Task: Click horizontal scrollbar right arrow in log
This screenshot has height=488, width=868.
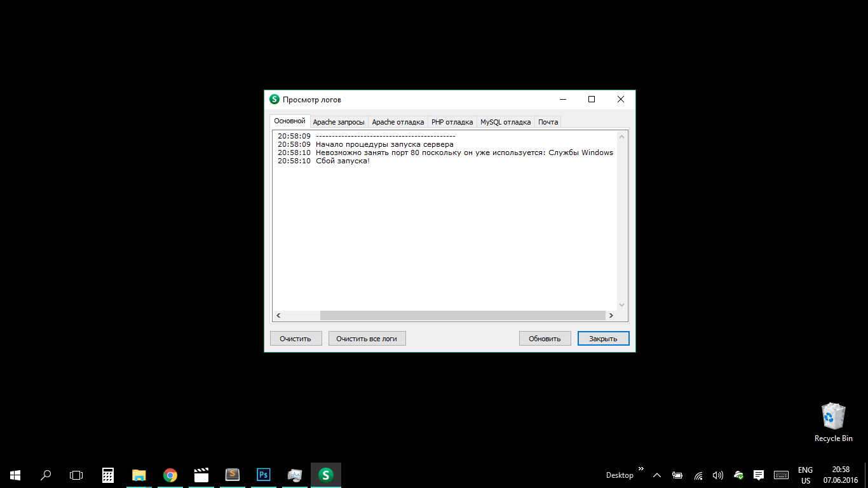Action: (611, 315)
